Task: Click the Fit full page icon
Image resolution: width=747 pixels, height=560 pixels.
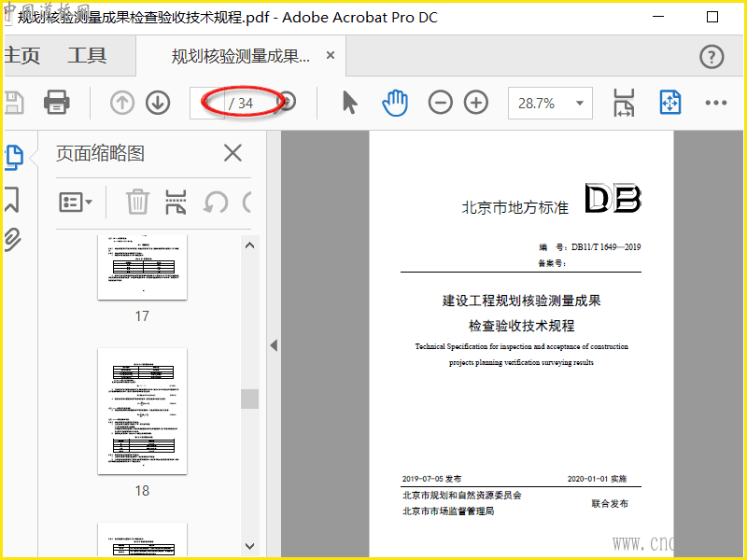Action: tap(669, 103)
